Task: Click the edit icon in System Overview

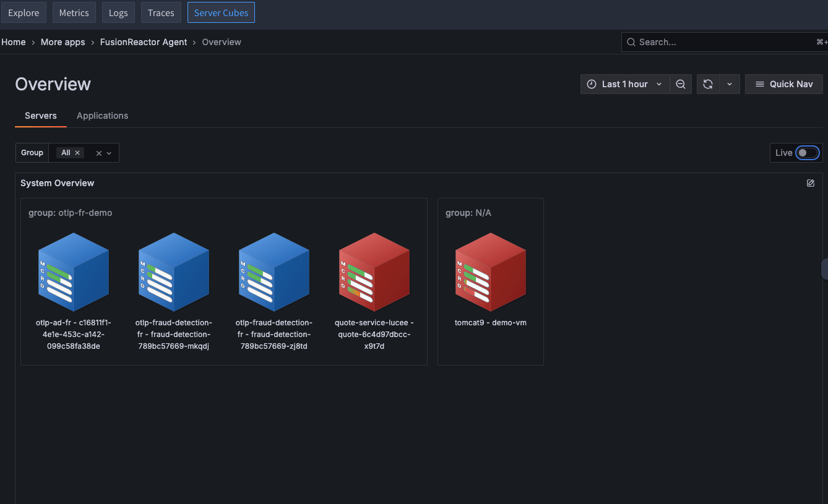Action: 810,183
